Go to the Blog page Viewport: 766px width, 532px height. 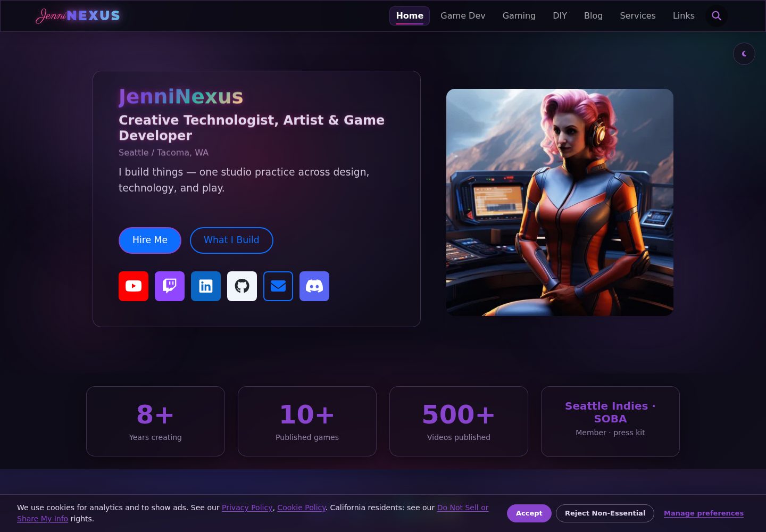pyautogui.click(x=593, y=16)
